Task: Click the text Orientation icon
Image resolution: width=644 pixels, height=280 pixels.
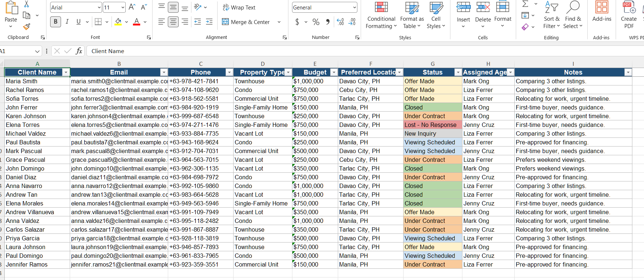Action: [x=198, y=7]
